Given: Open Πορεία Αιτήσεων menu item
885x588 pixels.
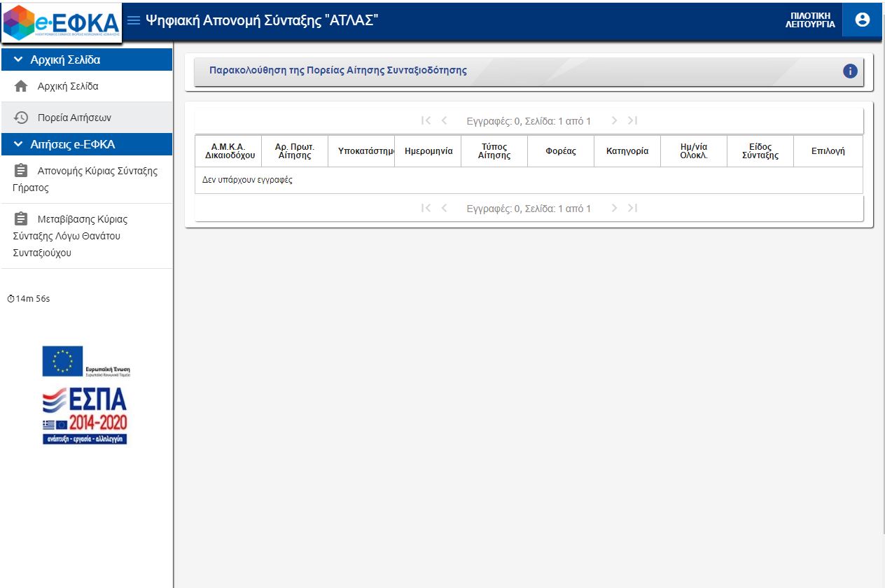Looking at the screenshot, I should [x=74, y=118].
